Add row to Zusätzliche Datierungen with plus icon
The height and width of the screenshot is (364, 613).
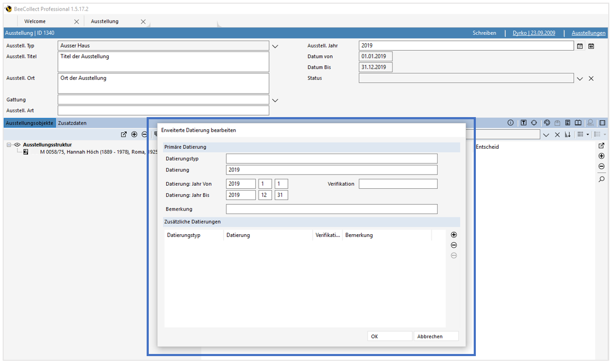pos(454,235)
